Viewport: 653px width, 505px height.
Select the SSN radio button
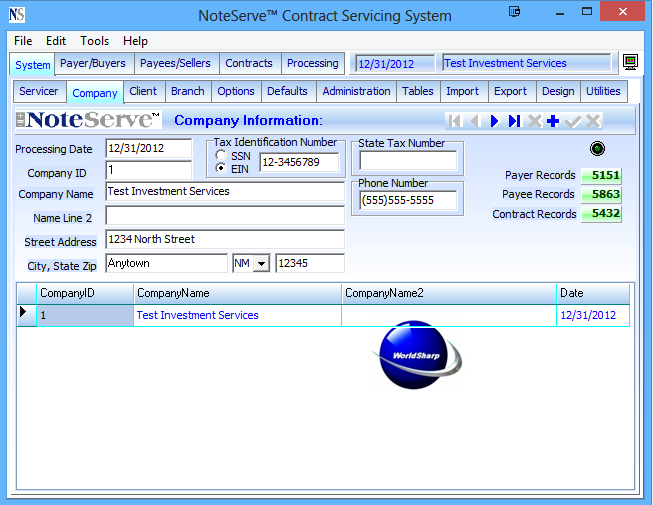[x=220, y=155]
